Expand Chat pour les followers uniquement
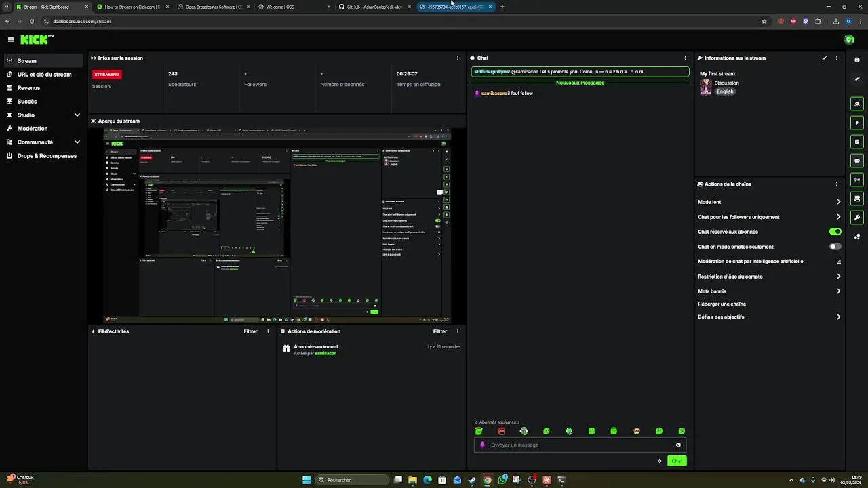The width and height of the screenshot is (868, 488). (838, 217)
